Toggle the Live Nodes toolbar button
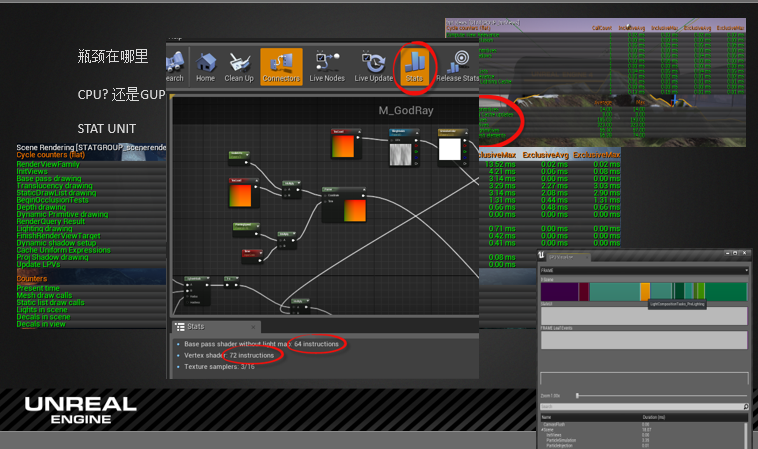 [x=327, y=67]
